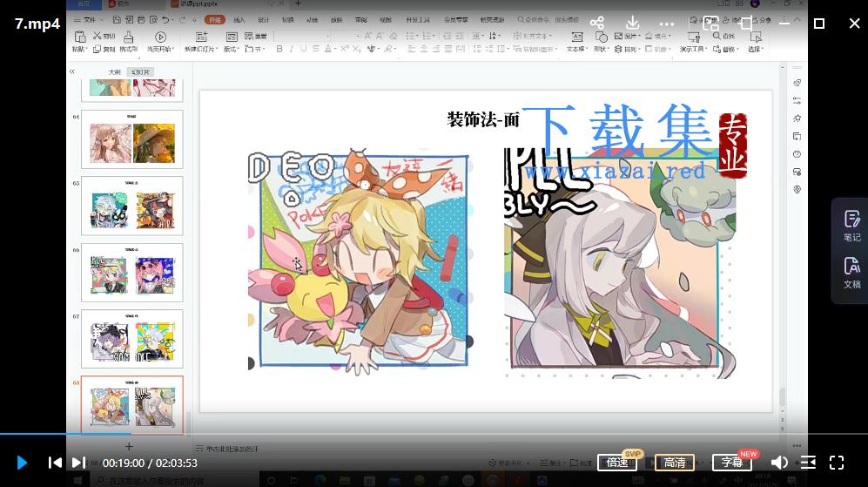The width and height of the screenshot is (868, 487).
Task: Change video quality via 高清 button
Action: click(674, 463)
